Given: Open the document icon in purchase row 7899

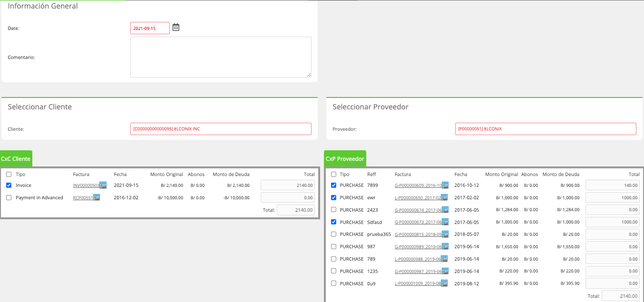Looking at the screenshot, I should (x=445, y=185).
